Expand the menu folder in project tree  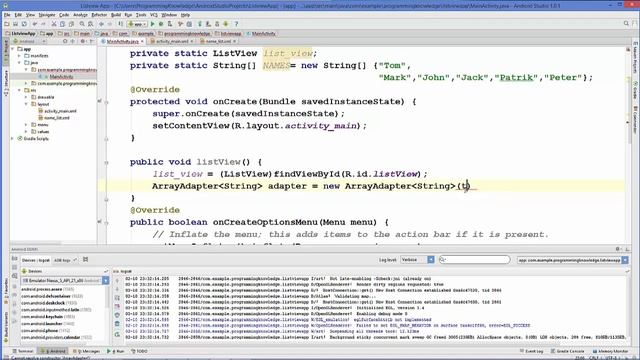tap(27, 125)
